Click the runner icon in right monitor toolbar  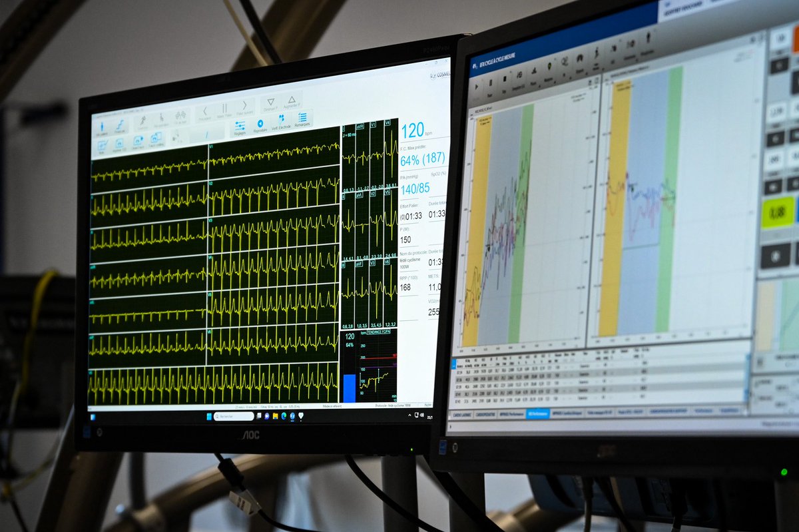coord(596,53)
